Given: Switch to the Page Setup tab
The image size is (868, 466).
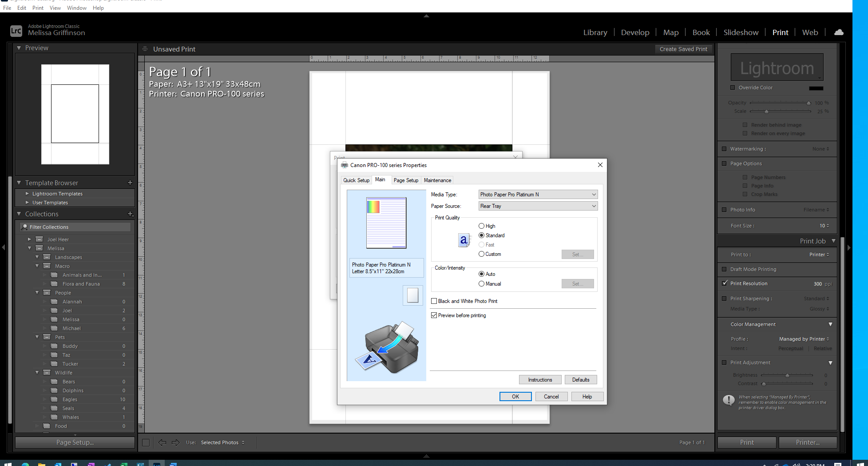Looking at the screenshot, I should tap(406, 180).
